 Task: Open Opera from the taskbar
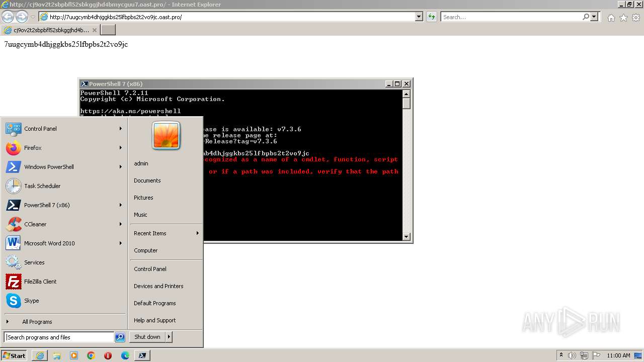(x=108, y=355)
